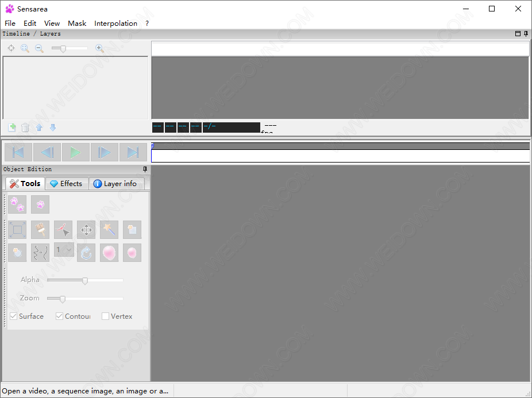Select the magic wand tool
The width and height of the screenshot is (532, 398).
click(109, 230)
